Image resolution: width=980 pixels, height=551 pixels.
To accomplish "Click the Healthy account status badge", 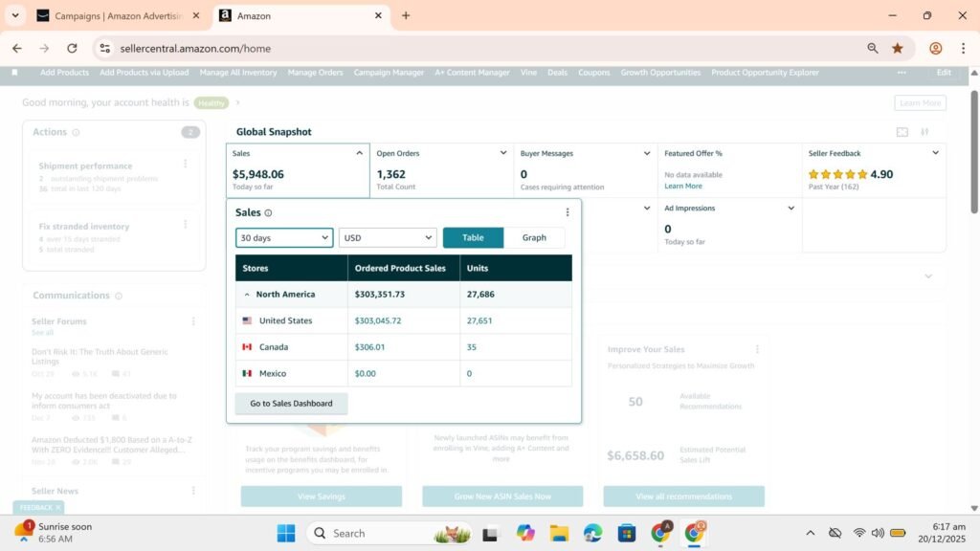I will 212,103.
